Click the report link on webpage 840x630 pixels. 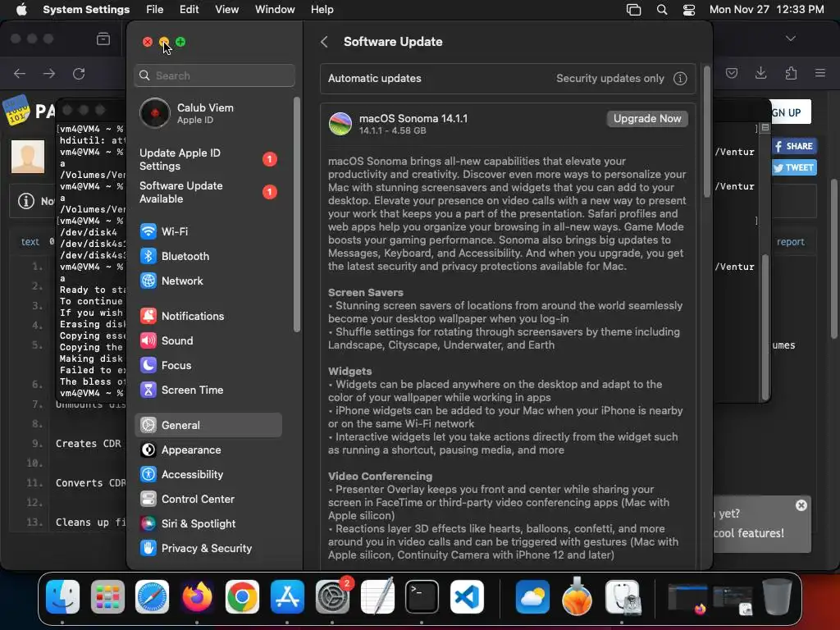[x=790, y=242]
